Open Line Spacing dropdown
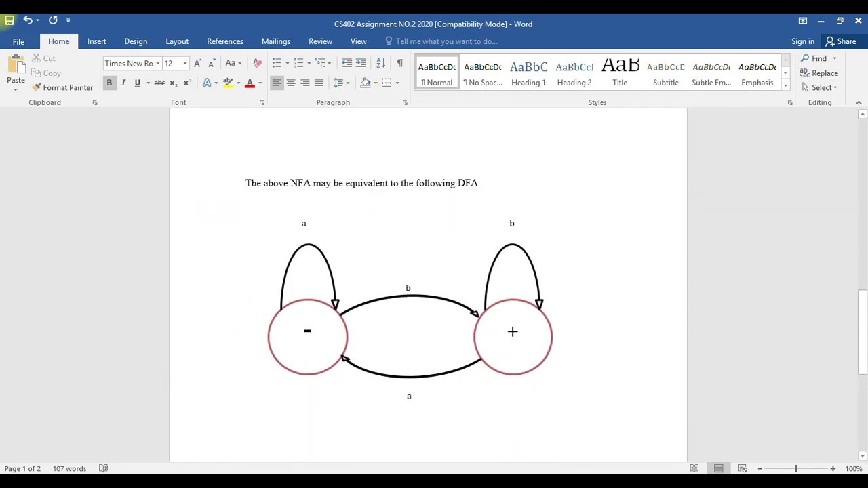The width and height of the screenshot is (868, 488). click(x=341, y=83)
